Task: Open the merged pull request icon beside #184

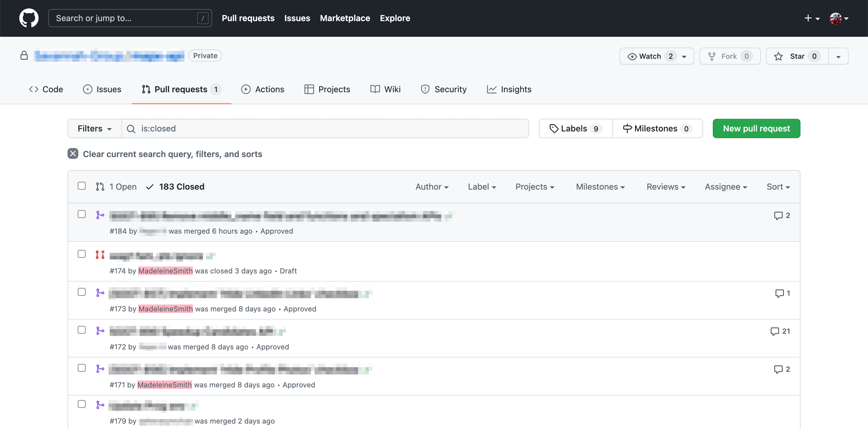Action: [x=100, y=215]
